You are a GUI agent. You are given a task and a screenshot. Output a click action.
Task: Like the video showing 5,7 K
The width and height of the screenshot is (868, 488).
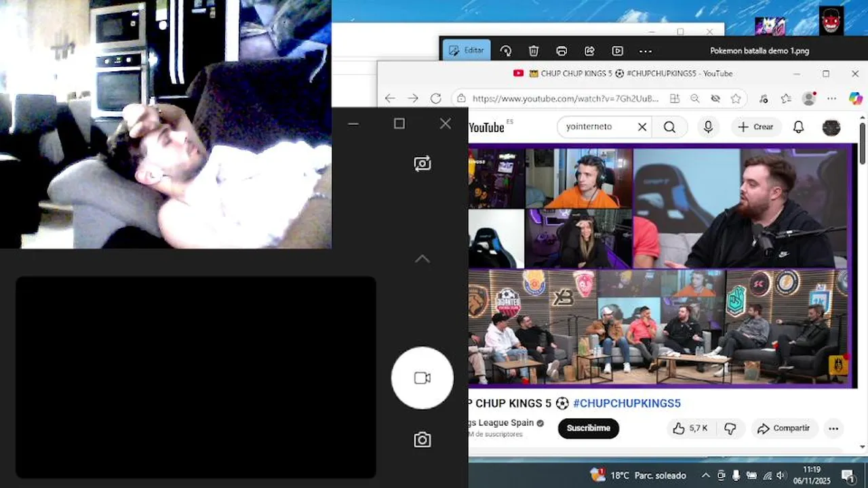[691, 428]
